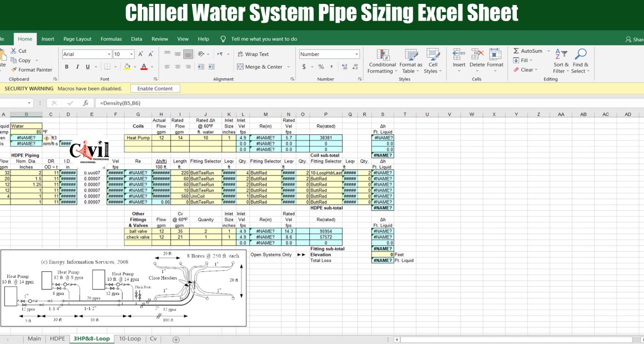Toggle Underline formatting
Screen dimensions: 644x344
point(88,67)
